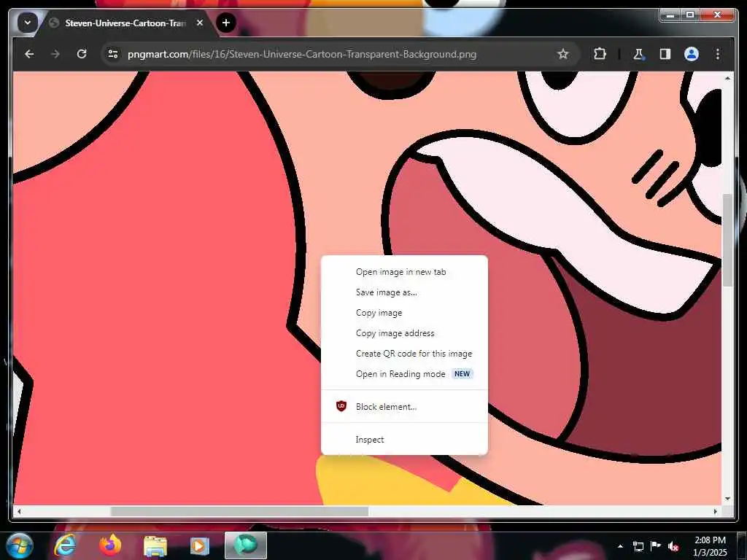Select Copy image from context menu
This screenshot has height=560, width=747.
pyautogui.click(x=404, y=313)
